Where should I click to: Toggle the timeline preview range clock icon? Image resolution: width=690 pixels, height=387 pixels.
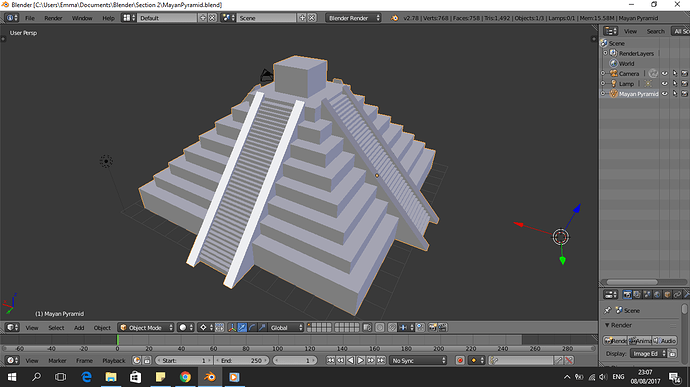[x=136, y=360]
